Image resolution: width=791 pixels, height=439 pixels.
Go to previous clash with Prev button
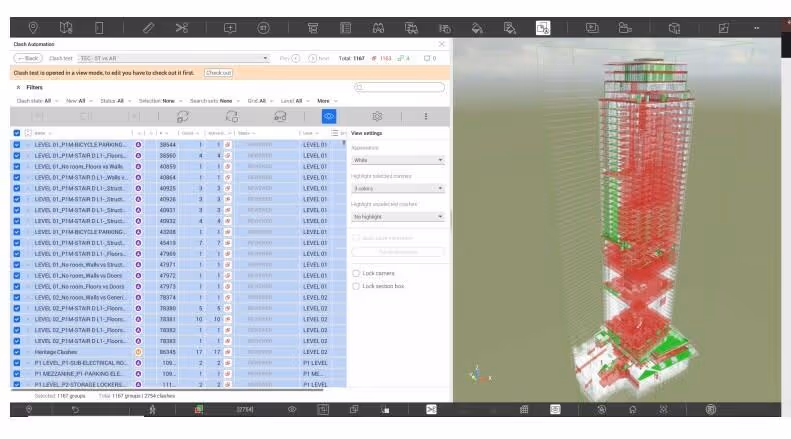[290, 59]
